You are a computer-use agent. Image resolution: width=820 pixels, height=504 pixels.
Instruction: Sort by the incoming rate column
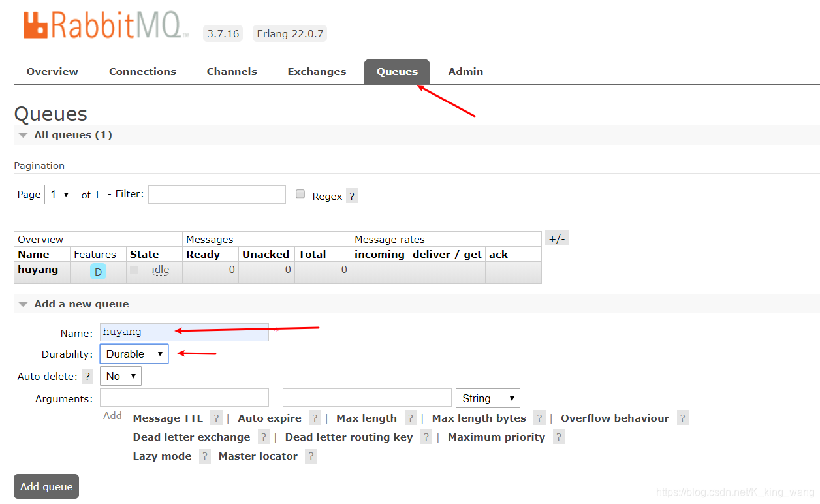click(x=379, y=255)
